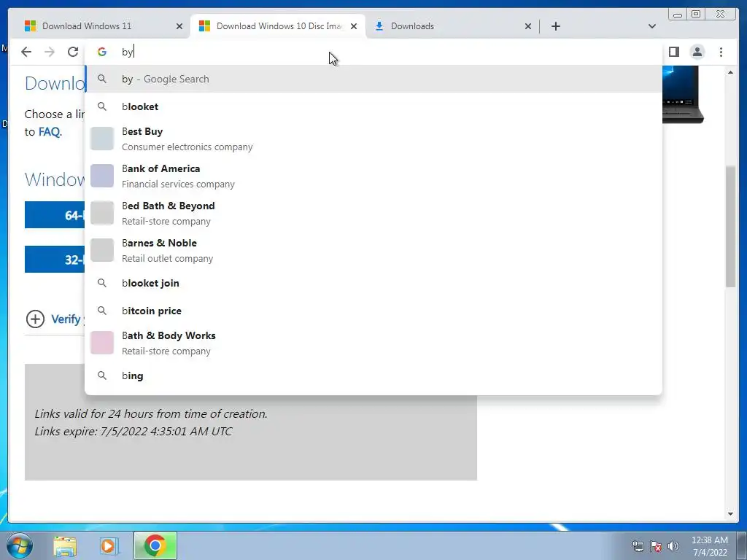The height and width of the screenshot is (560, 747).
Task: Click the Google logo in the address bar
Action: (102, 52)
